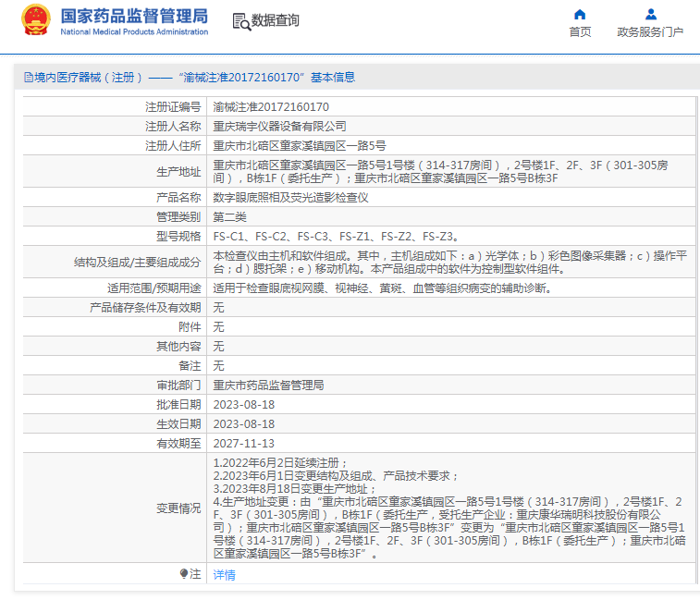The height and width of the screenshot is (600, 700).
Task: Click the registrant name 重庆瑞宇仪器设备有限公司
Action: coord(279,127)
